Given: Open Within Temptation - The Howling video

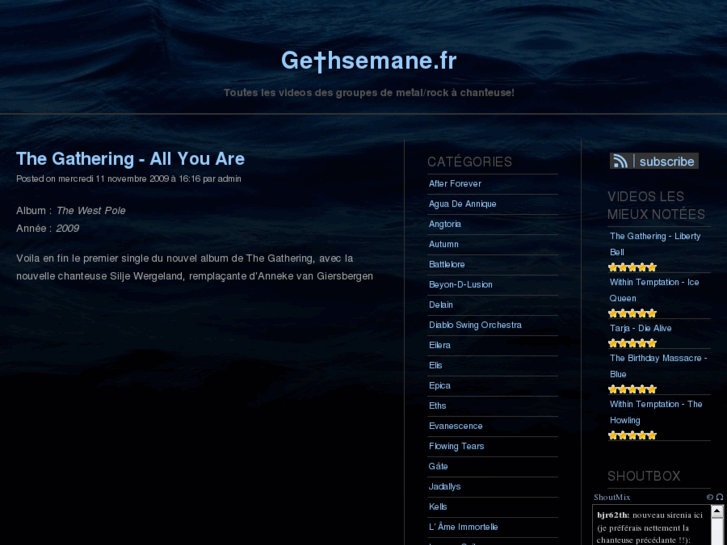Looking at the screenshot, I should (656, 412).
